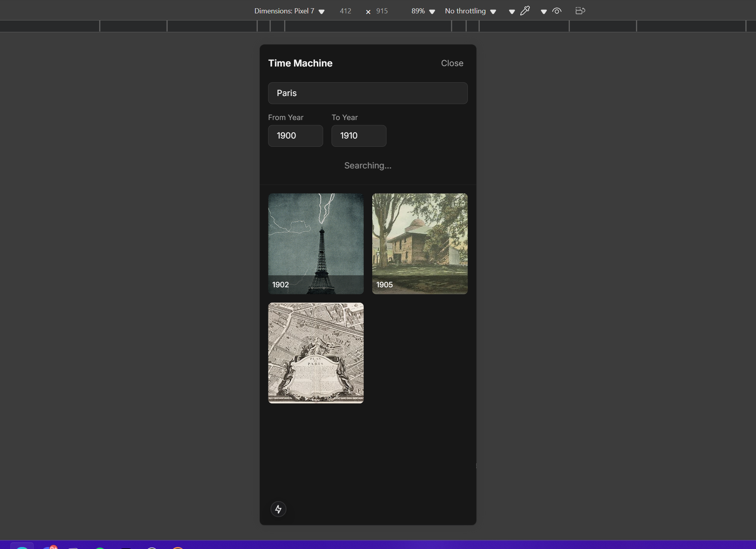The image size is (756, 549).
Task: Expand the No throttling dropdown
Action: [470, 11]
